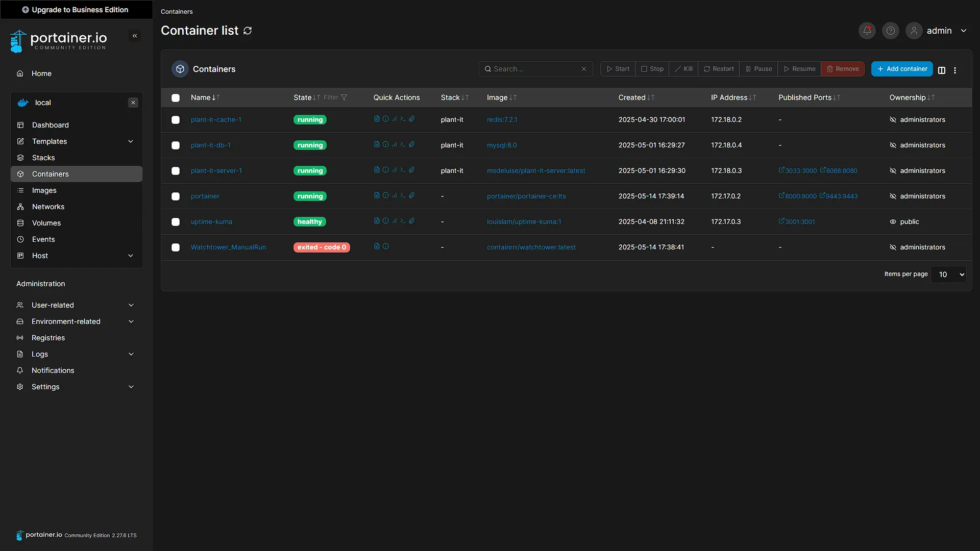Go to the Dashboard page
Viewport: 980px width, 551px height.
(77, 125)
